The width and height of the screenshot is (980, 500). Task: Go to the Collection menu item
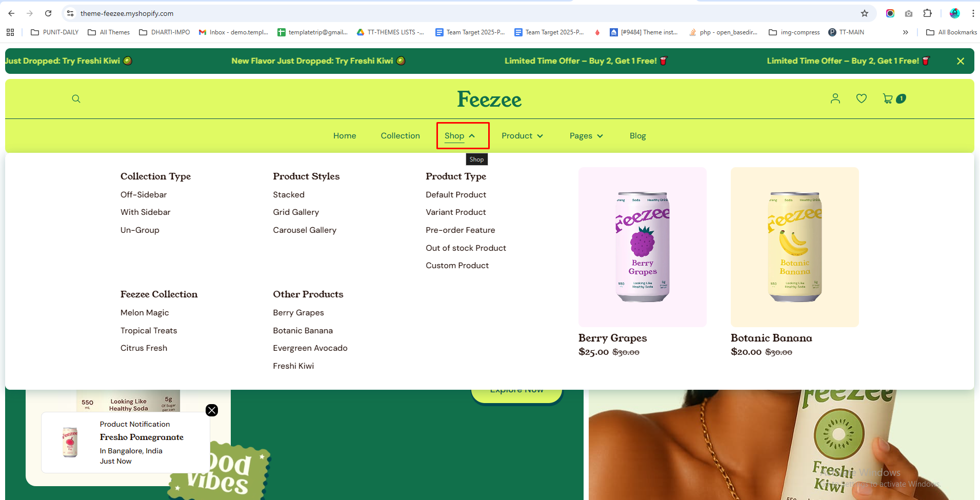[400, 136]
